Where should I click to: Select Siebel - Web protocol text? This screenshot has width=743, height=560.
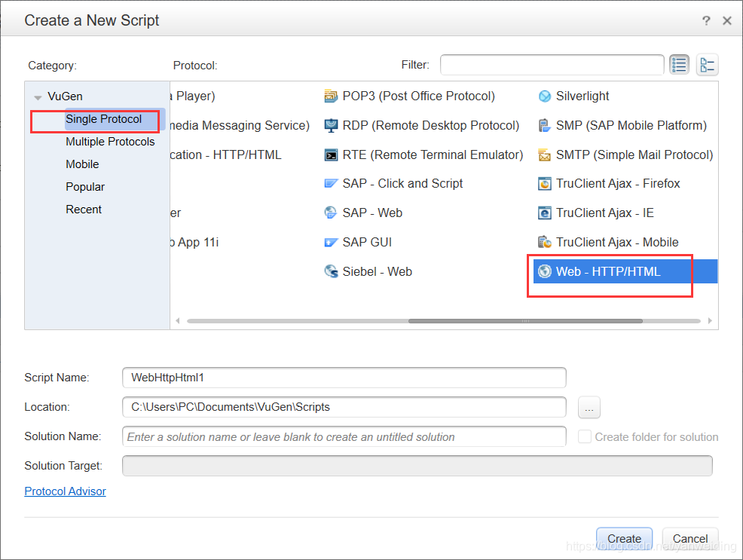coord(378,271)
